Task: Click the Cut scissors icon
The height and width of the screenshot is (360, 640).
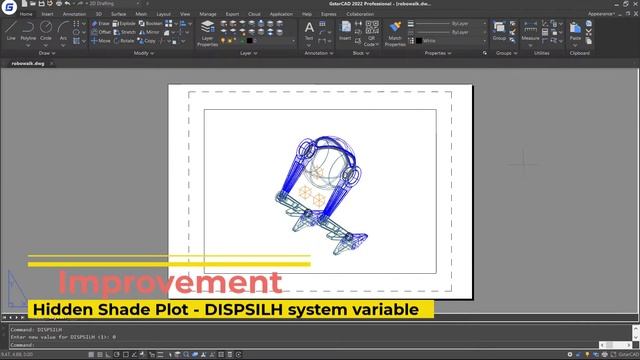Action: pos(589,32)
